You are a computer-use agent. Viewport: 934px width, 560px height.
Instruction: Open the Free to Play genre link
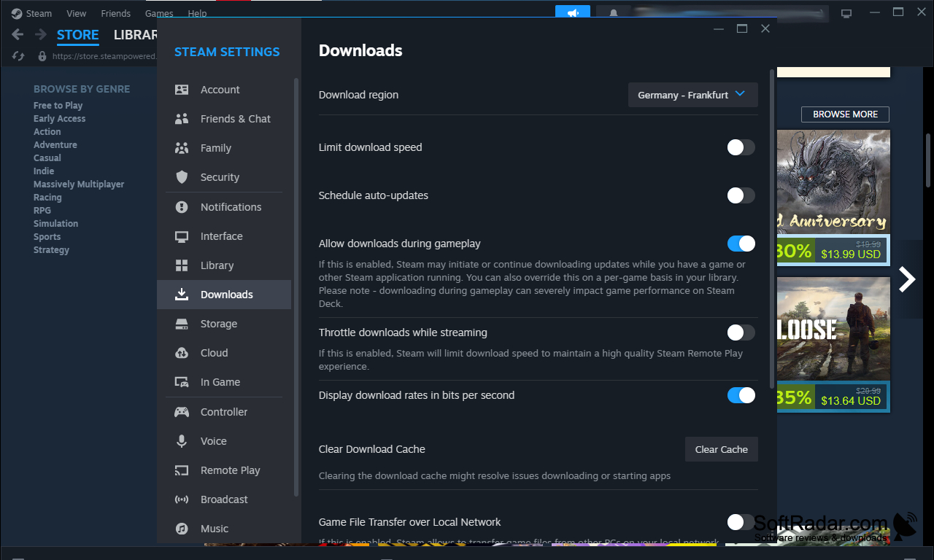(58, 106)
